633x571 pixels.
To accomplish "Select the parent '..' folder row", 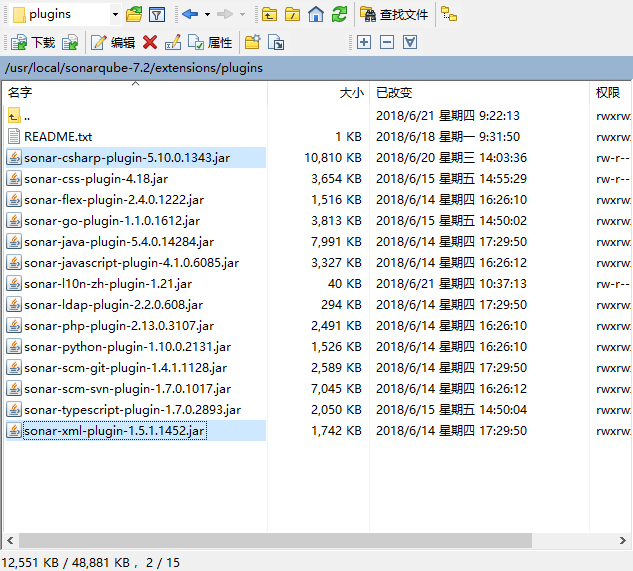I will pyautogui.click(x=135, y=116).
